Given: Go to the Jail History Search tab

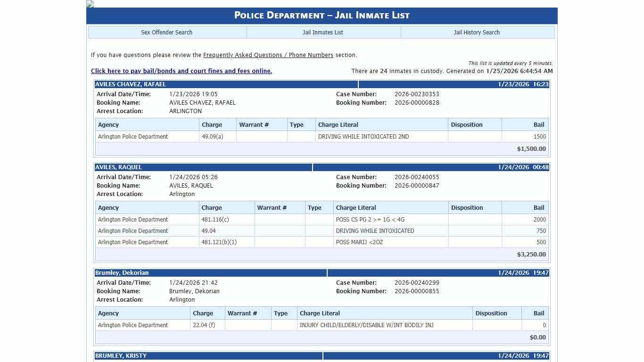Looking at the screenshot, I should pos(477,33).
